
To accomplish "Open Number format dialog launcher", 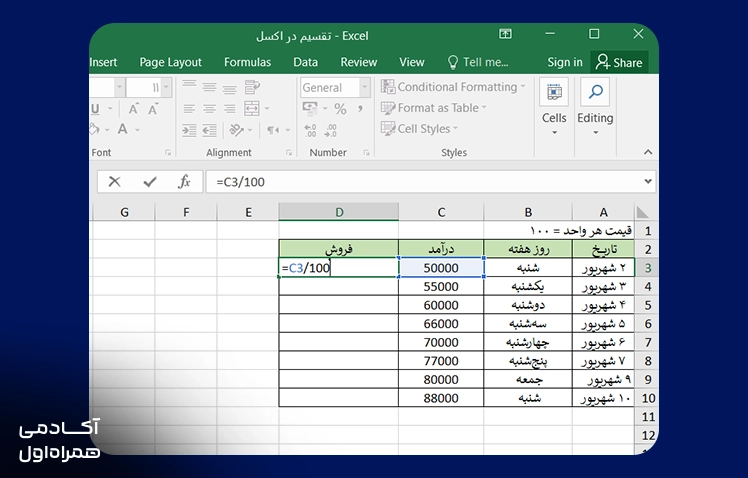I will click(366, 153).
